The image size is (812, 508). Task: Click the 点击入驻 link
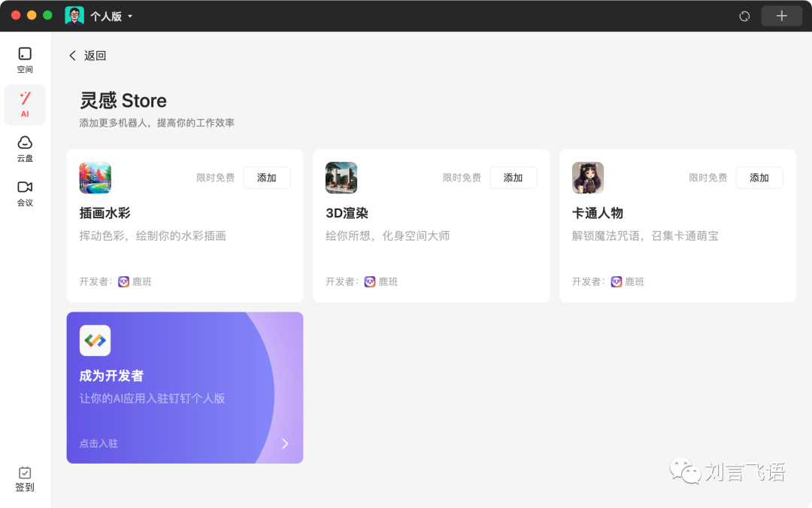click(x=98, y=444)
